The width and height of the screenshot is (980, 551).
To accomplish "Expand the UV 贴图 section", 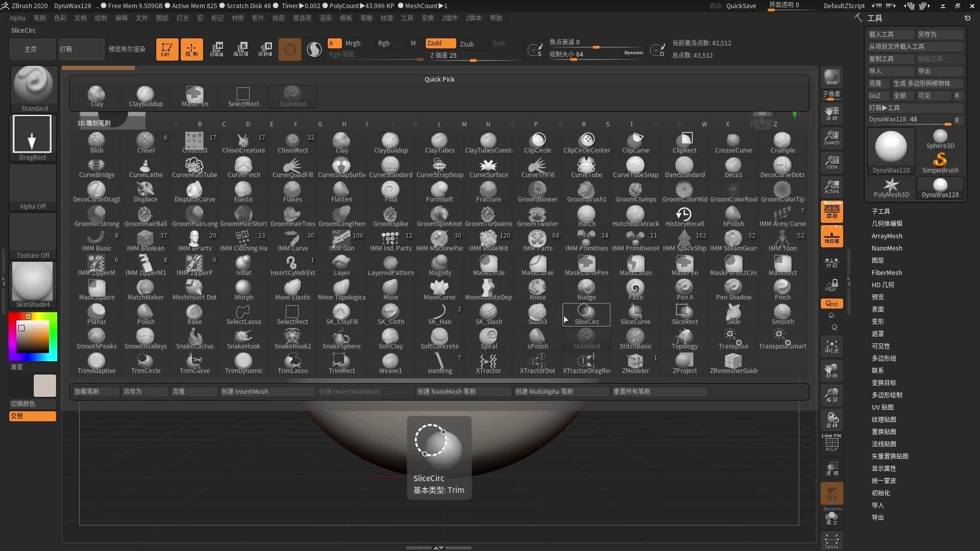I will (883, 407).
